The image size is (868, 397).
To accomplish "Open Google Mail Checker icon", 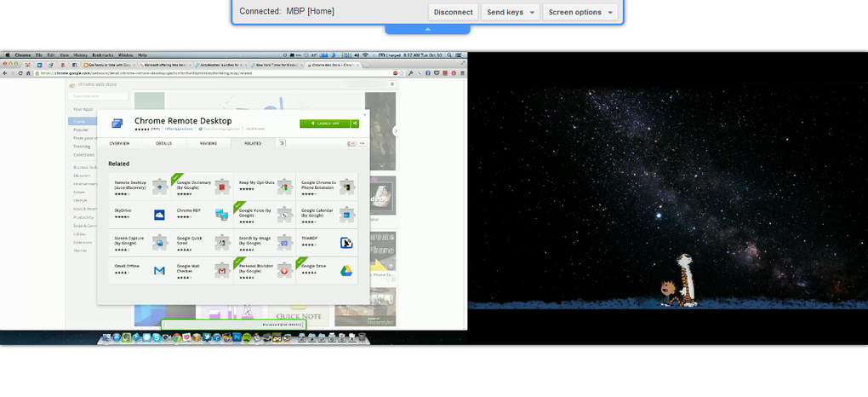I will point(223,271).
